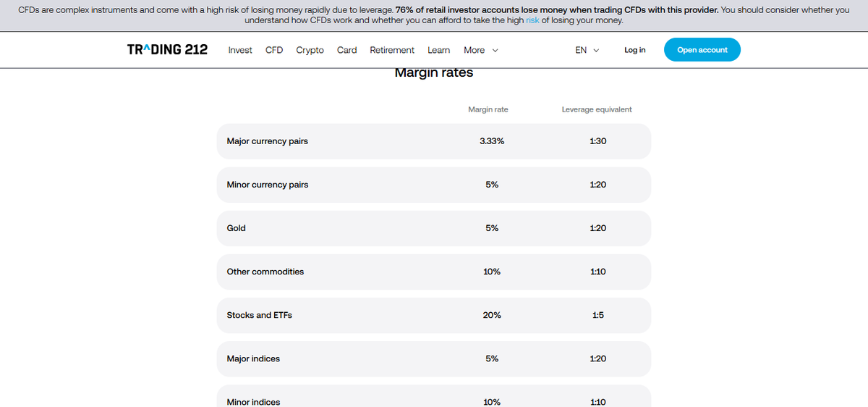Select the Minor currency pairs row
This screenshot has width=868, height=407.
(x=434, y=185)
